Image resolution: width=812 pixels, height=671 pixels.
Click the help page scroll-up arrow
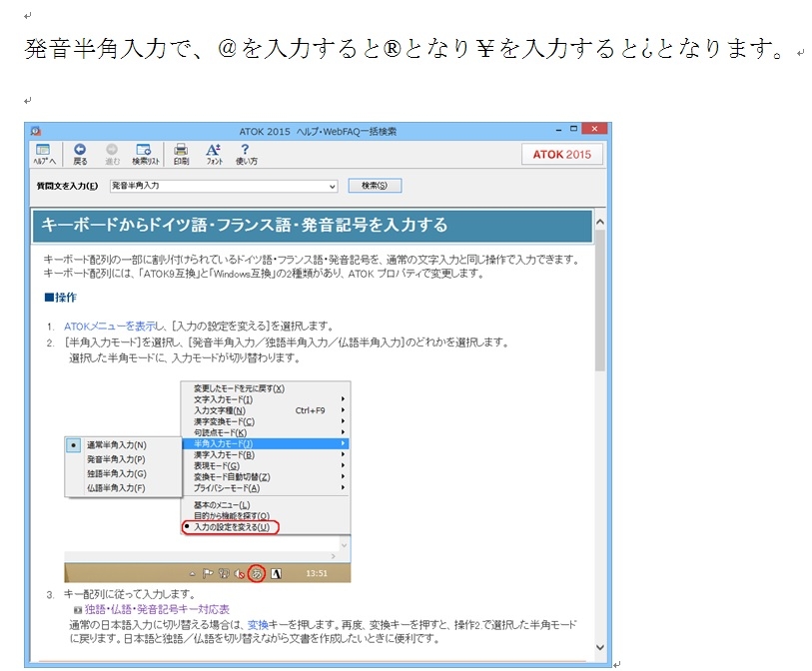(600, 222)
